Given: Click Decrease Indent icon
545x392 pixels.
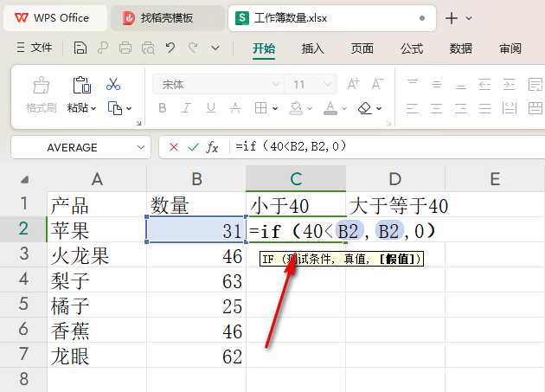Looking at the screenshot, I should tap(484, 84).
